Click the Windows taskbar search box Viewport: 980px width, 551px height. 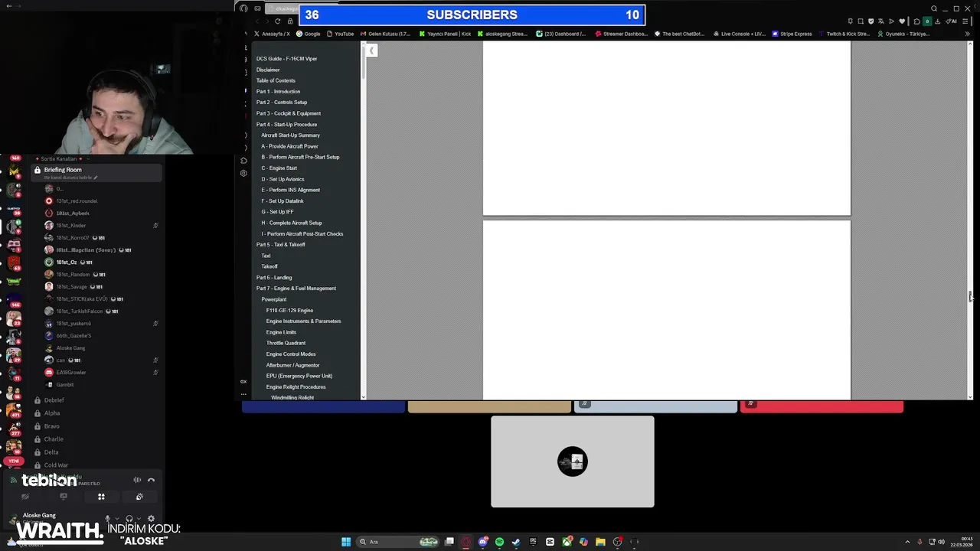click(x=398, y=542)
